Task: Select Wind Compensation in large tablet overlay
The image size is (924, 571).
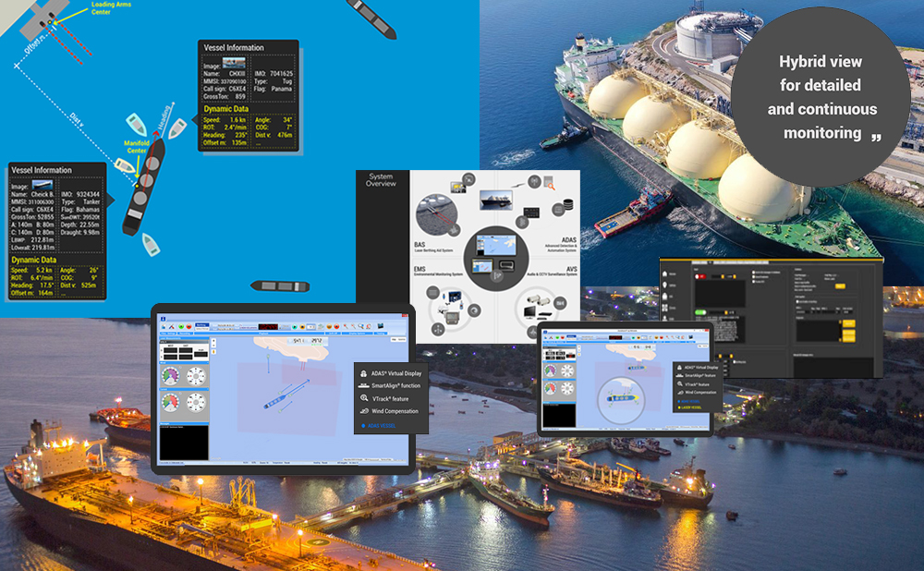Action: pyautogui.click(x=395, y=411)
